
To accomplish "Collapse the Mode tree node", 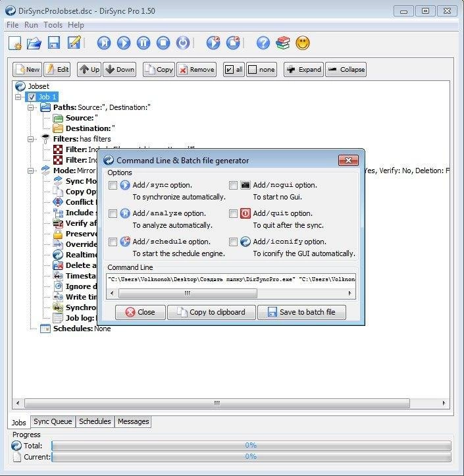I will click(30, 171).
